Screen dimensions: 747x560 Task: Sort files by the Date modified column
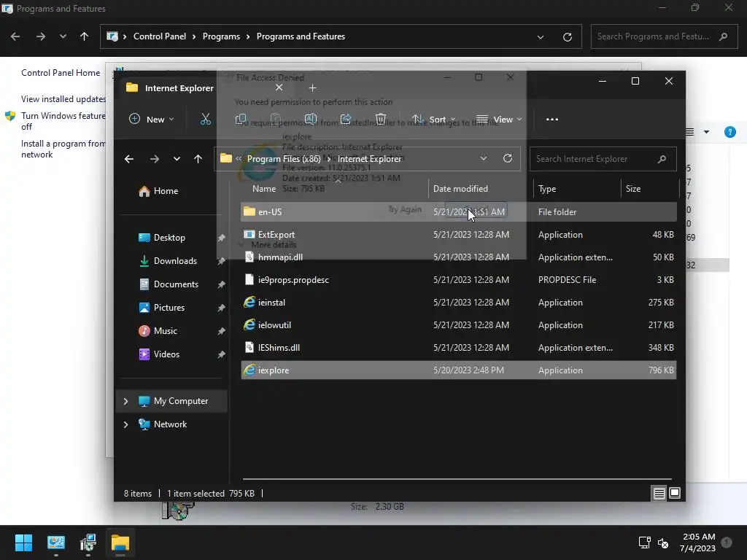[461, 189]
